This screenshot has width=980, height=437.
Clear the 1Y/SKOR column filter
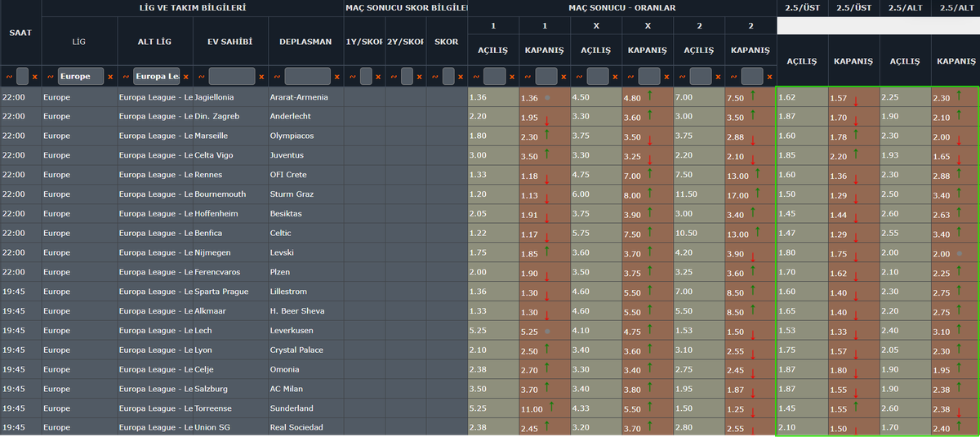click(x=378, y=77)
